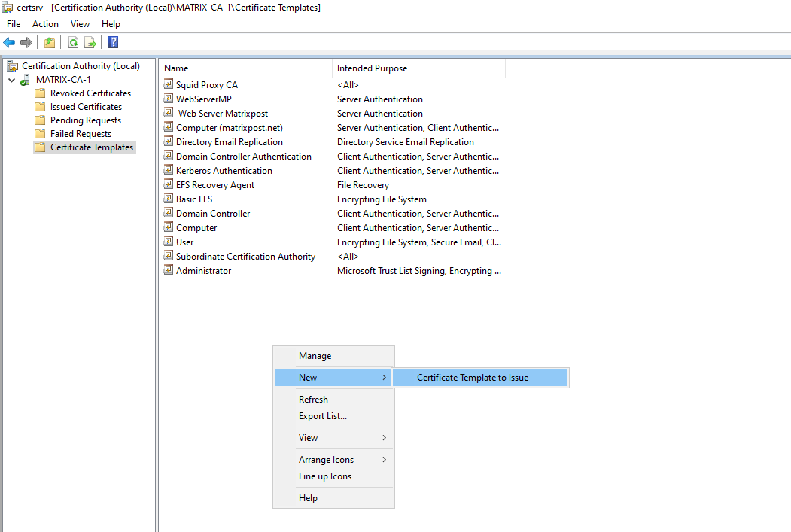Screen dimensions: 791x532
Task: Click the Back arrow toolbar icon
Action: (x=9, y=42)
